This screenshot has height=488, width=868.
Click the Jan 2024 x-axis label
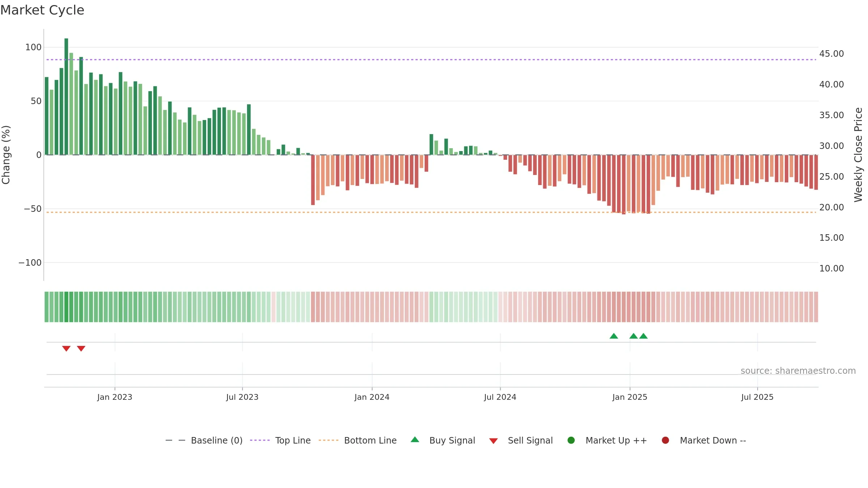pyautogui.click(x=372, y=397)
